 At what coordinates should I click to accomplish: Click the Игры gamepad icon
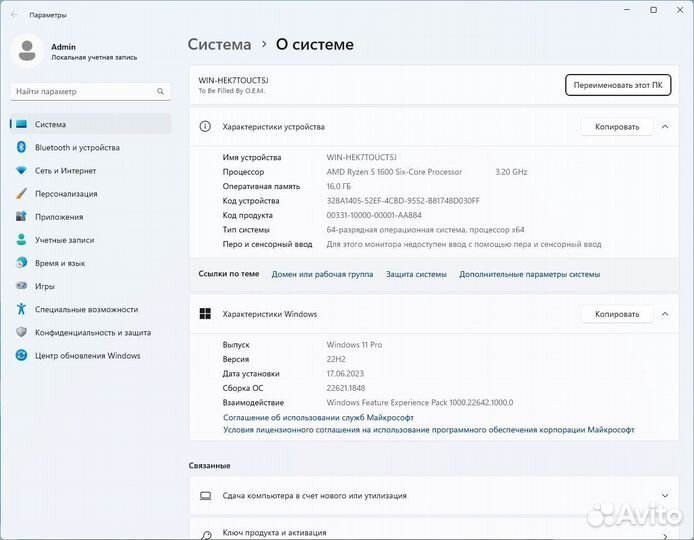(x=21, y=286)
